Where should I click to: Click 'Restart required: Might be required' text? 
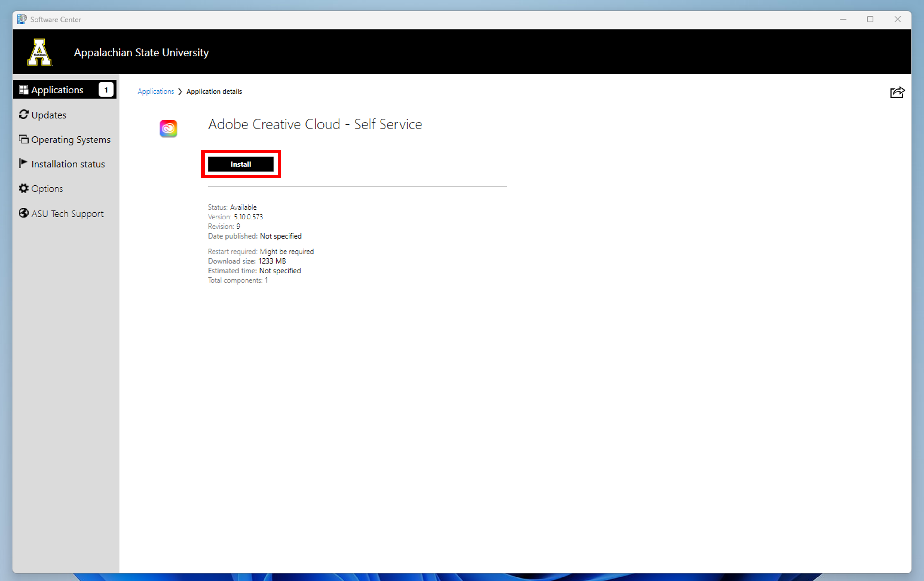point(261,251)
